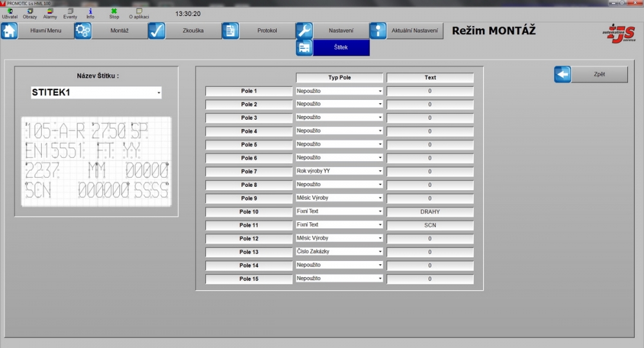The height and width of the screenshot is (348, 644).
Task: Click the wrench icon beside Nastavení
Action: click(x=304, y=31)
